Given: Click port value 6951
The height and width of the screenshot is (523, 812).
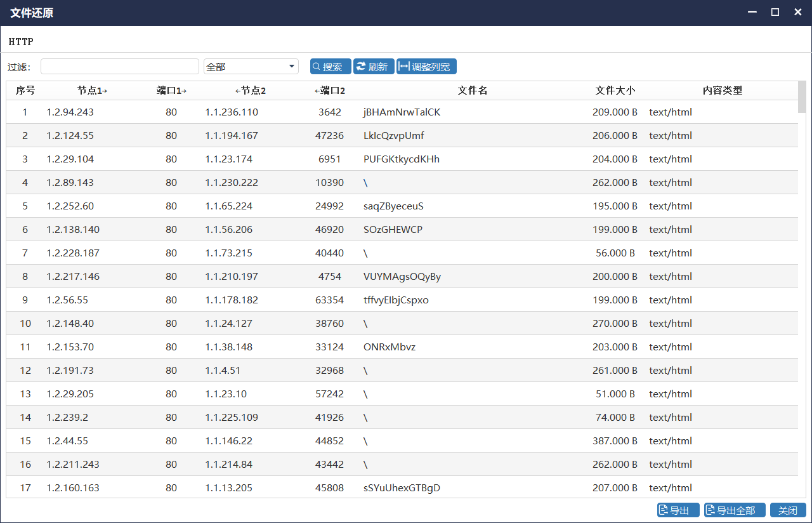Looking at the screenshot, I should point(330,159).
